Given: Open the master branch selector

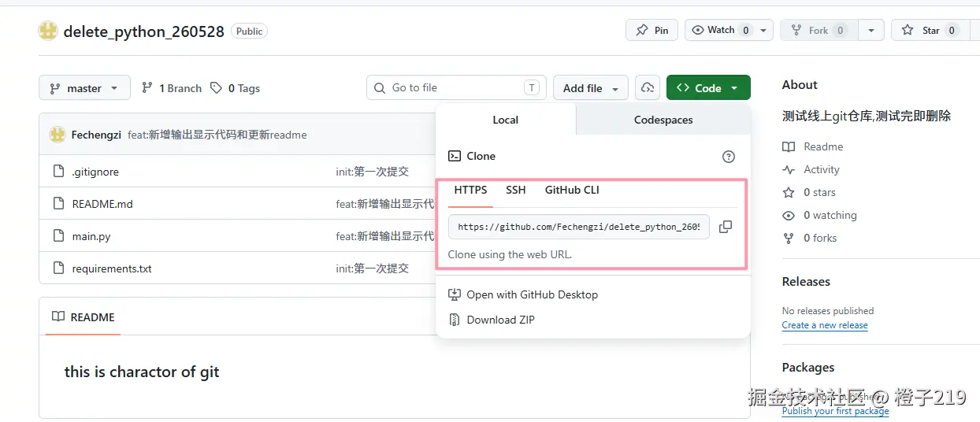Looking at the screenshot, I should coord(84,88).
